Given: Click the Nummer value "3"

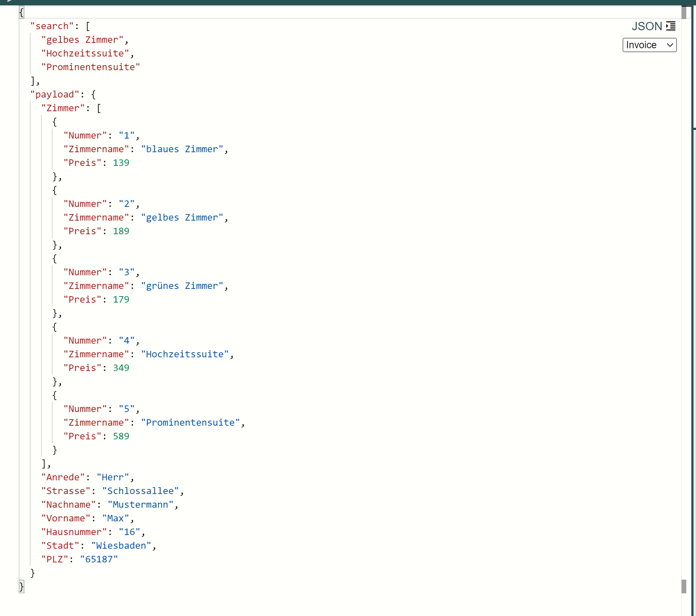Looking at the screenshot, I should click(x=127, y=272).
